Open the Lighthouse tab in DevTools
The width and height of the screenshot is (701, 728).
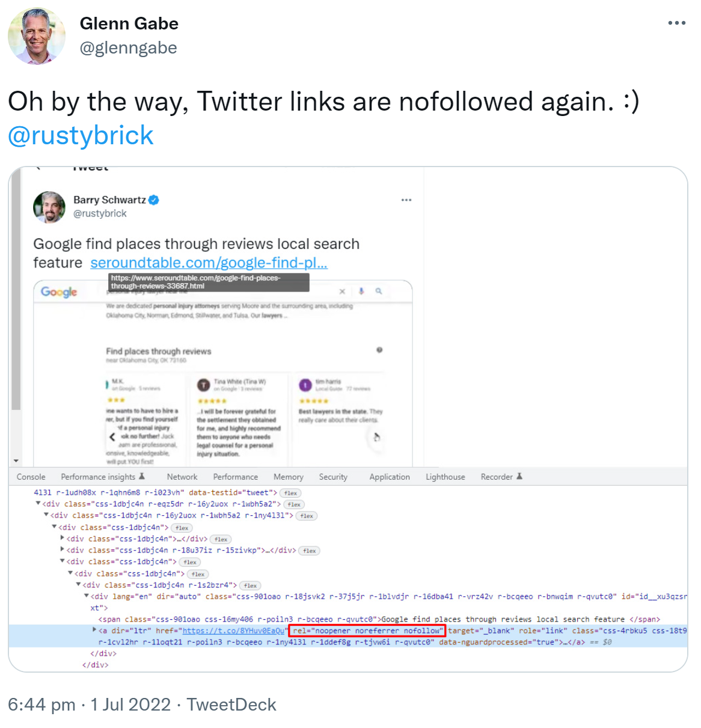pos(445,476)
